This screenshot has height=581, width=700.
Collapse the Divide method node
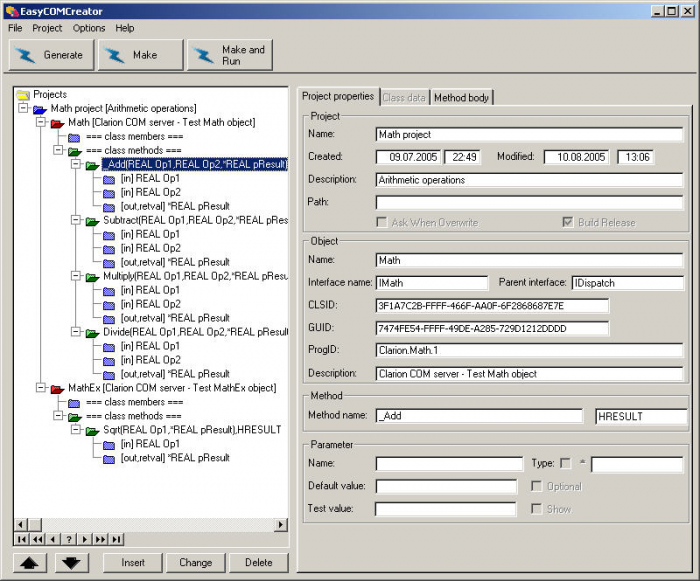(x=76, y=331)
